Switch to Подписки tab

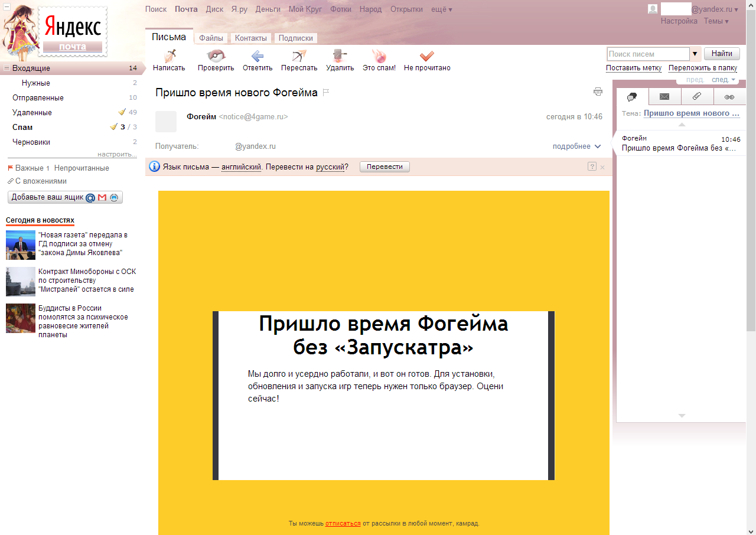295,38
